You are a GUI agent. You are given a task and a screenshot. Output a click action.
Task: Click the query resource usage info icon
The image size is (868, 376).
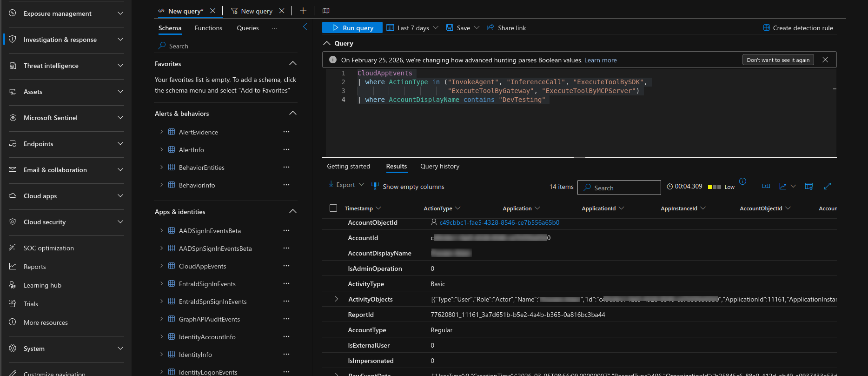[x=742, y=181]
